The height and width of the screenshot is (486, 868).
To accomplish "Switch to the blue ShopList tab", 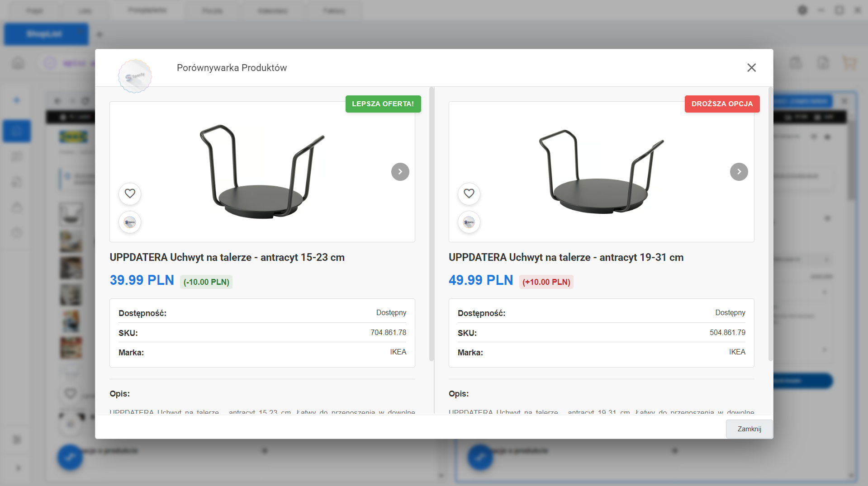I will click(46, 34).
